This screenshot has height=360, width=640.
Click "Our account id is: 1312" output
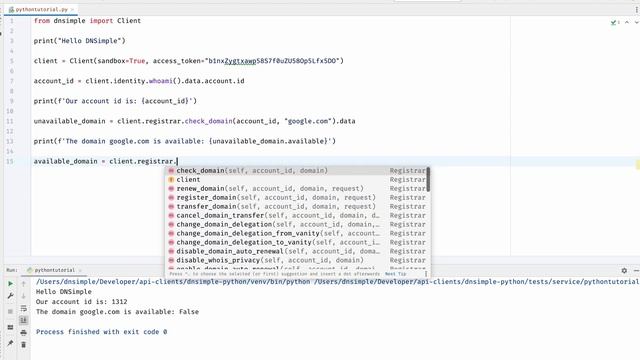click(82, 302)
